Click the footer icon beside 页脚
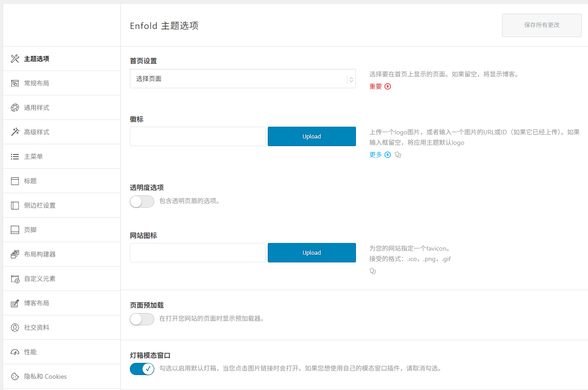 click(x=15, y=230)
